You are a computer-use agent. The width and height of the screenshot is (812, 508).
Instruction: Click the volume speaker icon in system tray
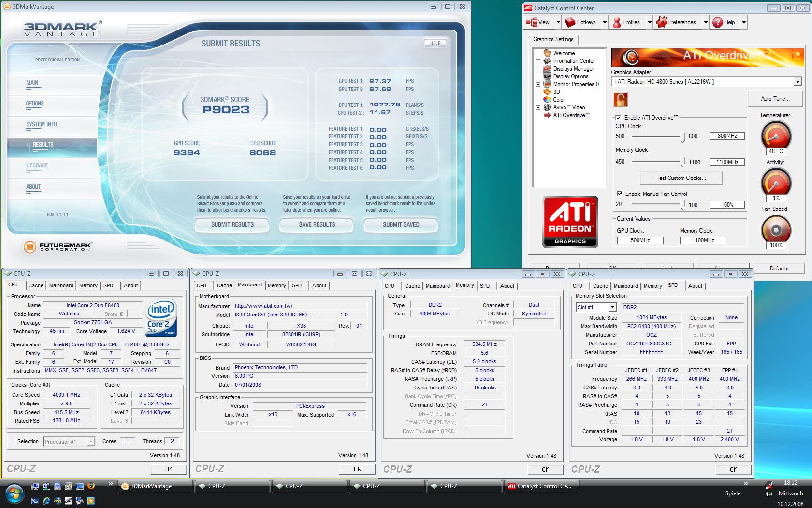pos(768,494)
